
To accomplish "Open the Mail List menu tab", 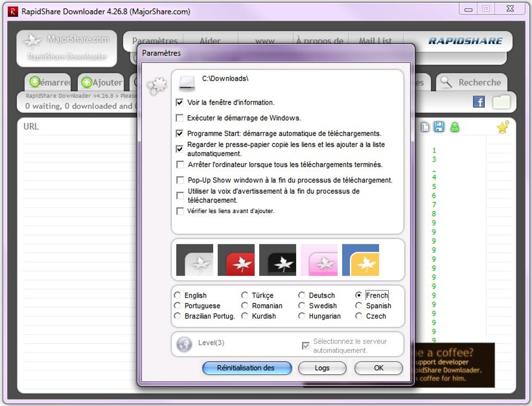I will click(375, 41).
